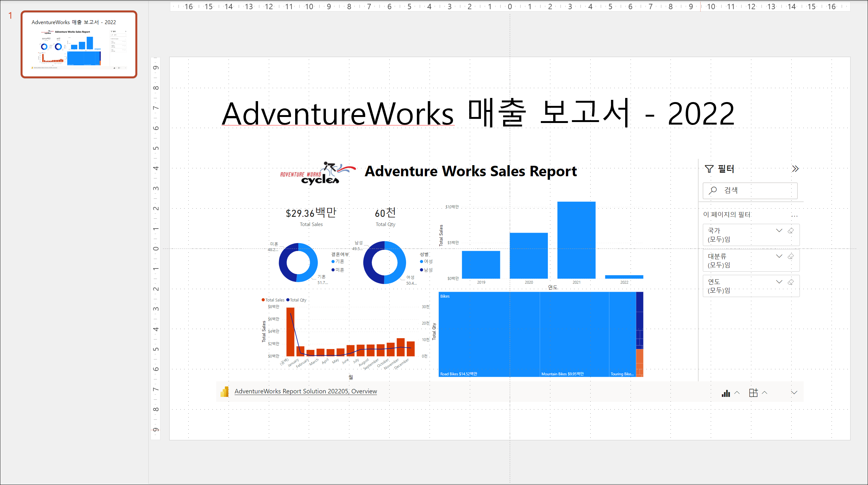Toggle 기혼 legend item in 결혼여부 chart
The height and width of the screenshot is (485, 868).
(x=338, y=262)
